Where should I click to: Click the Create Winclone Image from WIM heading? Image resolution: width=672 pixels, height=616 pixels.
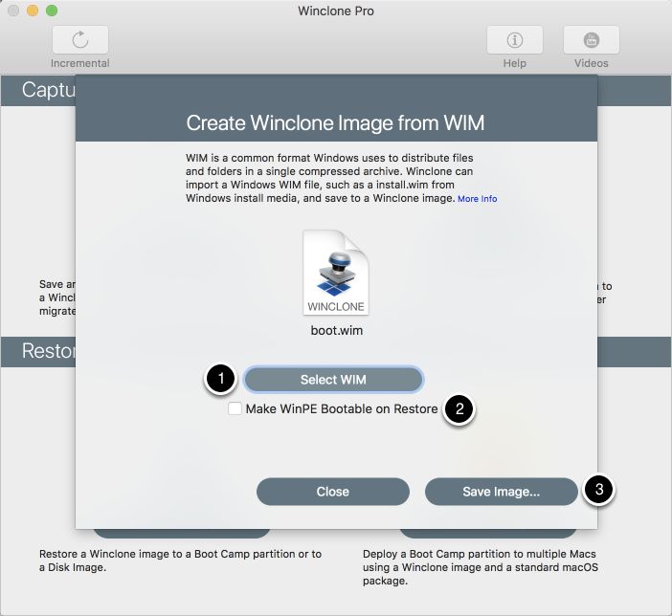336,123
